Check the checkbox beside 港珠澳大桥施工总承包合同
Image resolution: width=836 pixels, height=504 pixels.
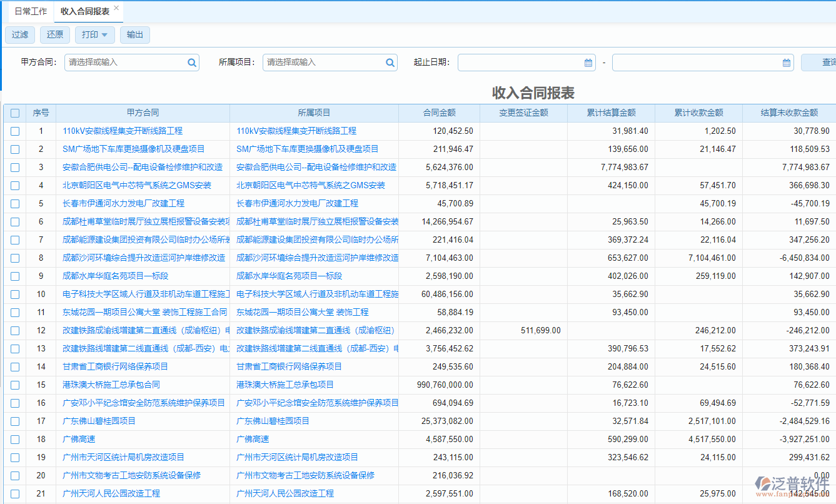(x=15, y=385)
